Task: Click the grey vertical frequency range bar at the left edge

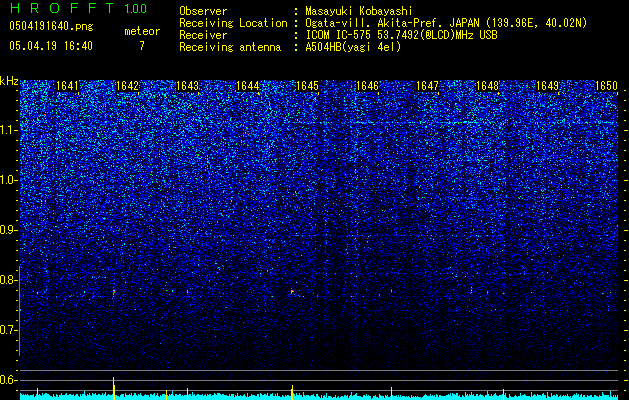Action: 19,310
